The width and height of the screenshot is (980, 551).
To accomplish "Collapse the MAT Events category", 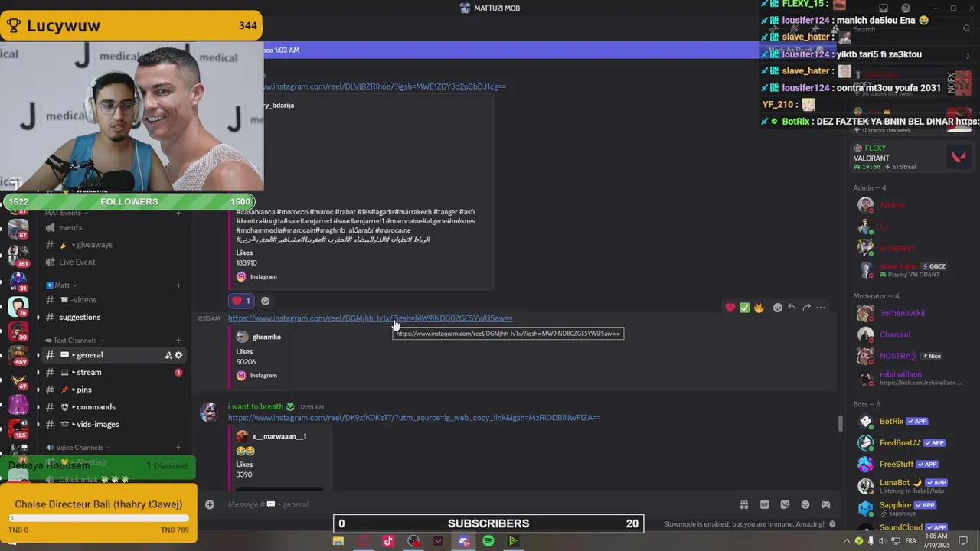I will pos(66,213).
